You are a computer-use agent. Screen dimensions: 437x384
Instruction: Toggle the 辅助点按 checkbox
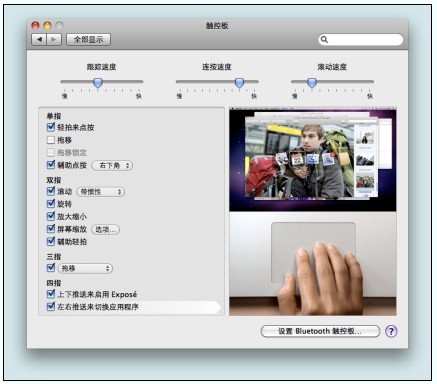51,165
